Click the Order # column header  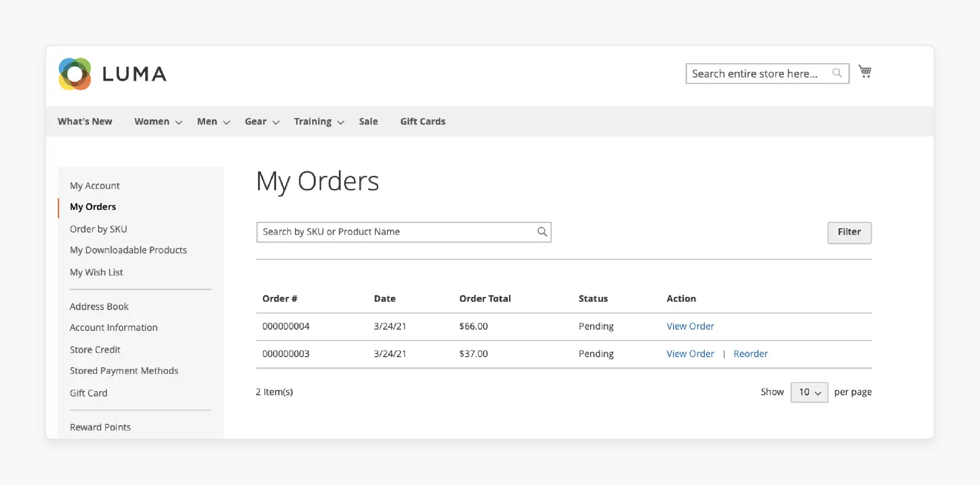point(280,298)
